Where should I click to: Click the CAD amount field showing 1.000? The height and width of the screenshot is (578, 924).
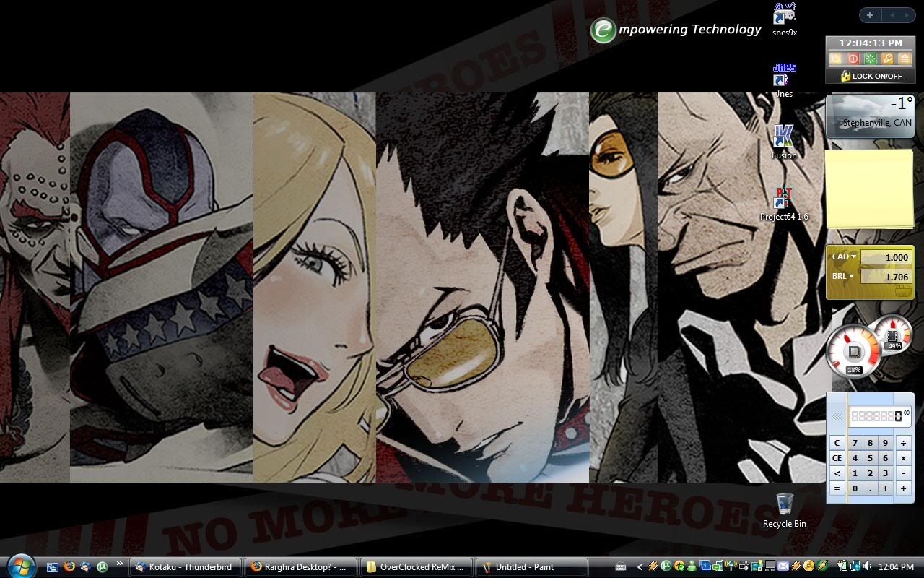click(x=886, y=257)
